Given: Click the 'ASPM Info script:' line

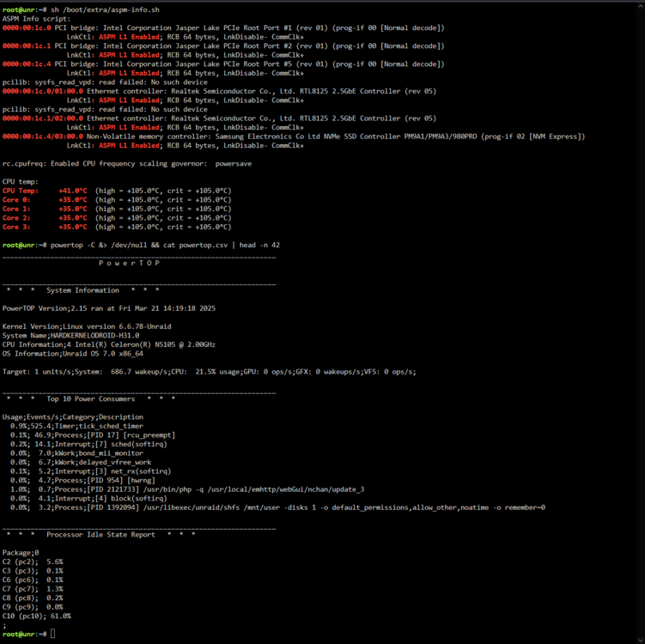Looking at the screenshot, I should click(36, 19).
